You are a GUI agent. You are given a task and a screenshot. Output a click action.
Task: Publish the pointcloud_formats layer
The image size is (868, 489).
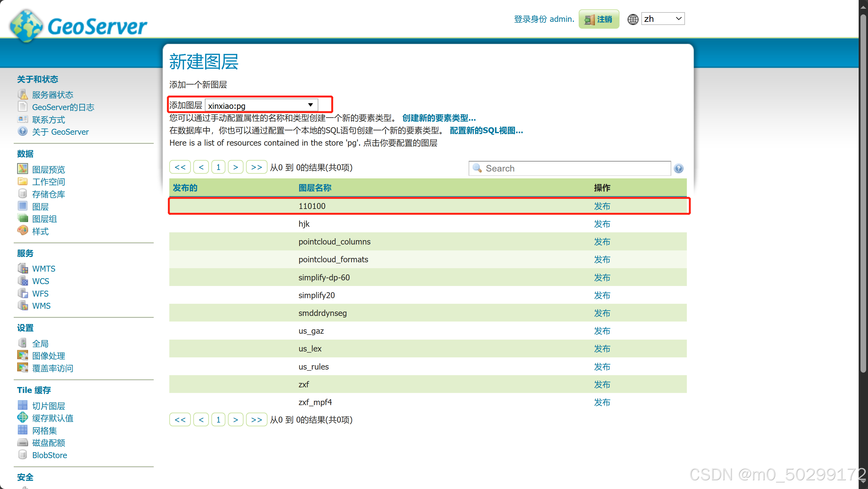point(602,259)
